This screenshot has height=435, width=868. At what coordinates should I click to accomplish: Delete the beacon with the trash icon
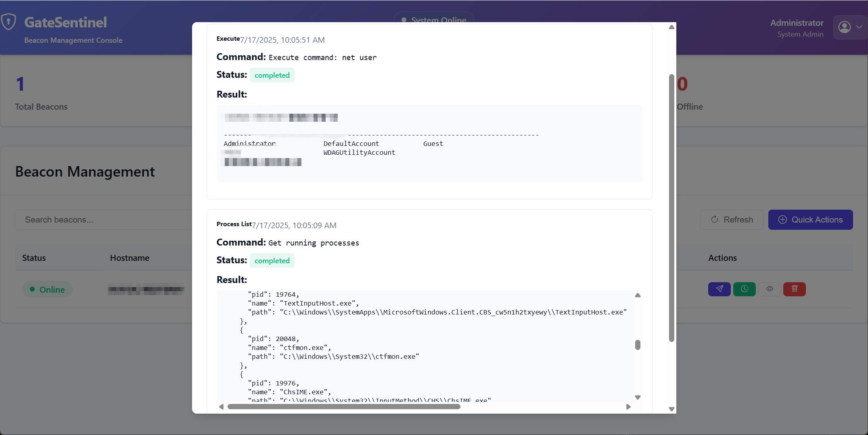pyautogui.click(x=794, y=289)
